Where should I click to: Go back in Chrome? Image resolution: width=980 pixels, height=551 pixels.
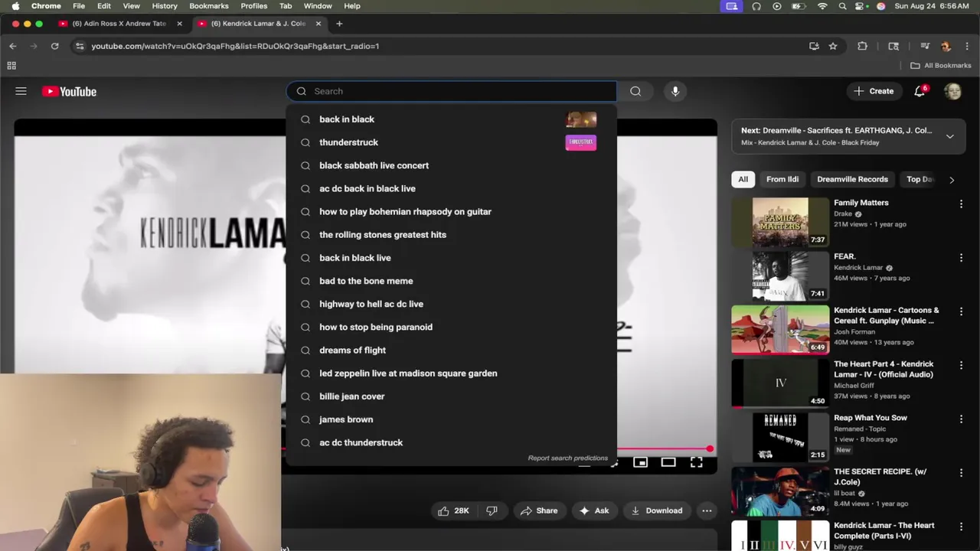pyautogui.click(x=13, y=46)
